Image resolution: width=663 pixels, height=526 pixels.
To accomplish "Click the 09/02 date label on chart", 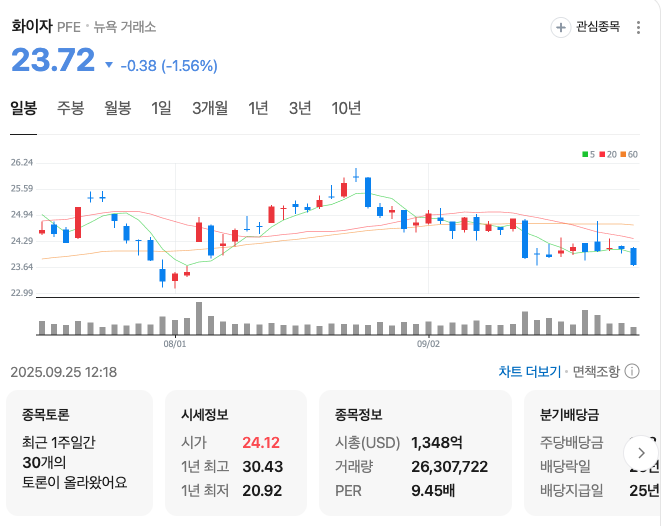I will [x=428, y=344].
